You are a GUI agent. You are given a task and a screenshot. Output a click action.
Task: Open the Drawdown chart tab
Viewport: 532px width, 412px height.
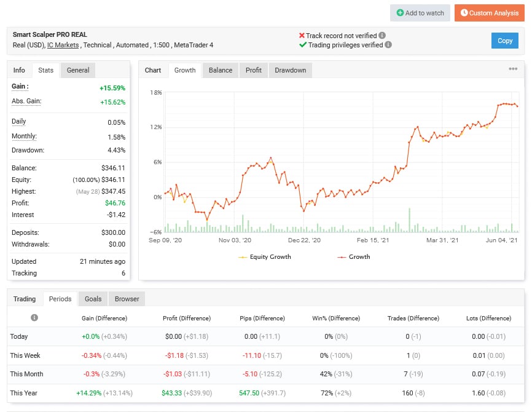click(290, 70)
